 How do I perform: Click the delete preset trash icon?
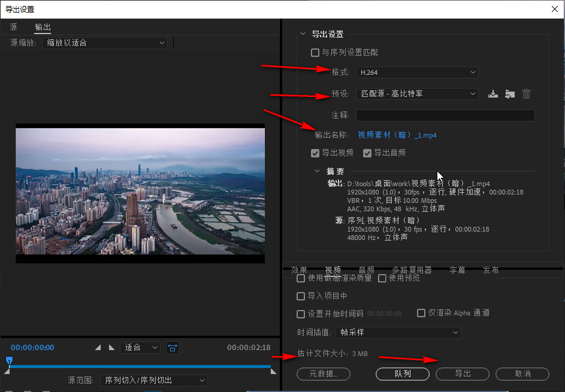pyautogui.click(x=526, y=94)
